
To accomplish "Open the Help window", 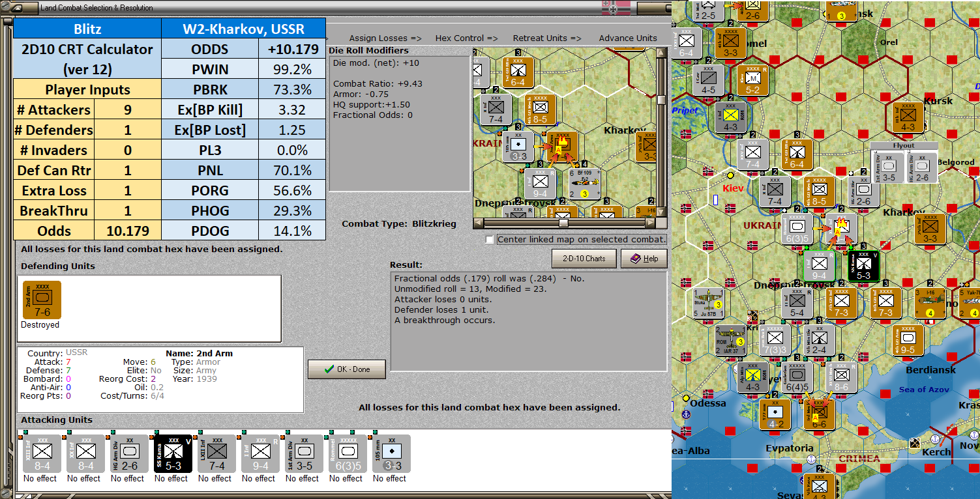I will click(x=643, y=258).
